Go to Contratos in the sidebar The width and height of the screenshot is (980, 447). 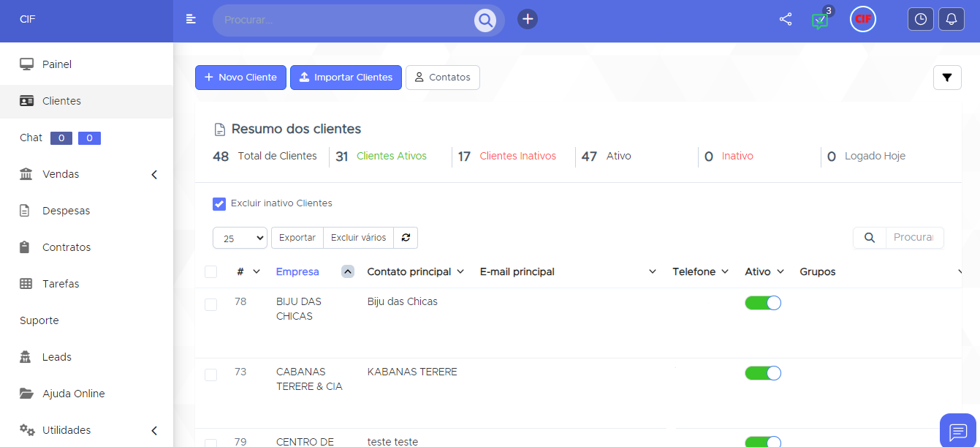coord(67,247)
